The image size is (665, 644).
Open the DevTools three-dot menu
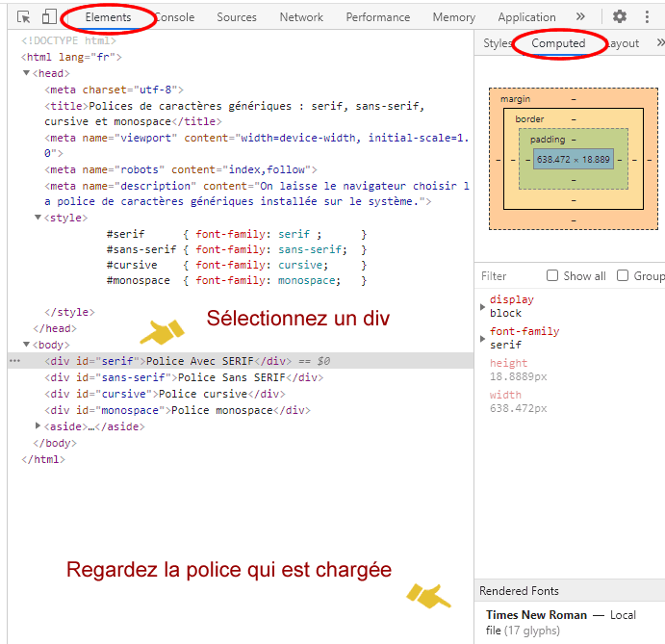[x=647, y=17]
